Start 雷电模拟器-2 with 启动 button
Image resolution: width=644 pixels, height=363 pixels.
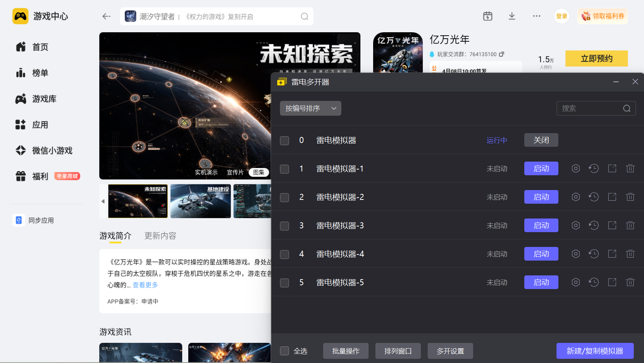click(x=541, y=197)
